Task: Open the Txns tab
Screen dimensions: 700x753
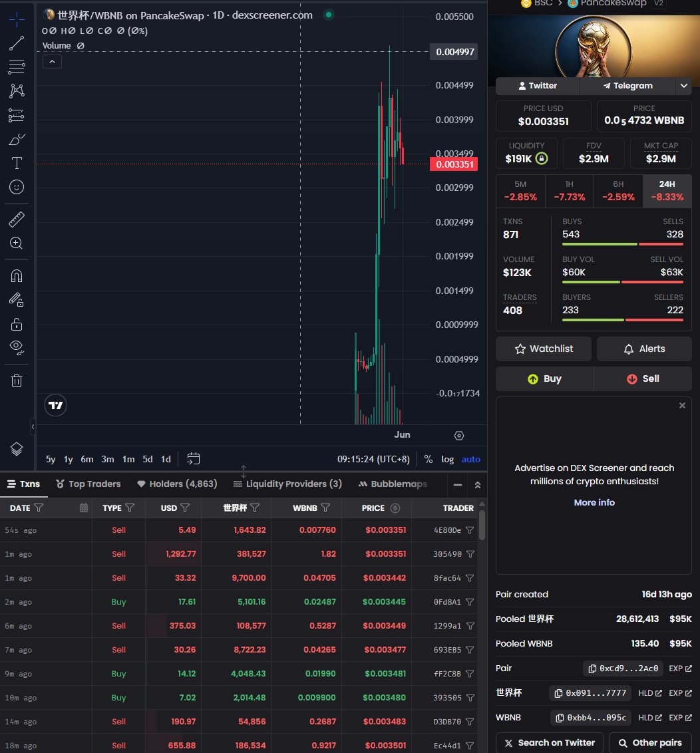Action: [x=23, y=484]
